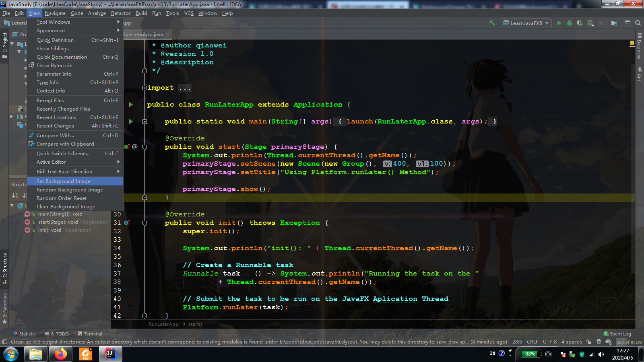Click the Hector inspector icon in status bar

tap(599, 342)
